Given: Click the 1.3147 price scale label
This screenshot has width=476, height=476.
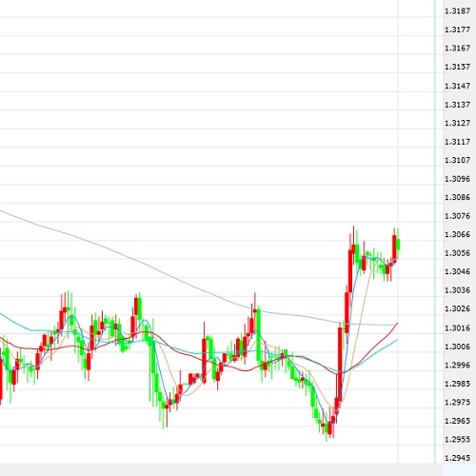Looking at the screenshot, I should (x=457, y=86).
